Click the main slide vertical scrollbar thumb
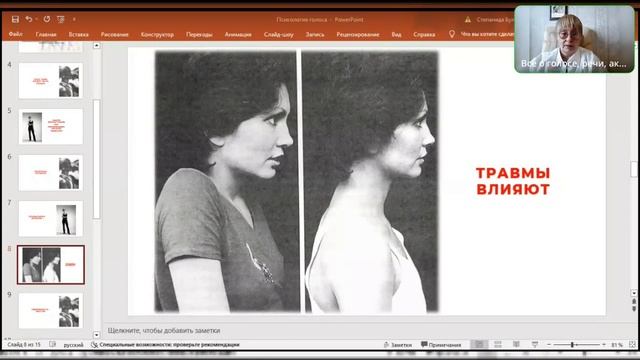This screenshot has width=640, height=360. [633, 169]
